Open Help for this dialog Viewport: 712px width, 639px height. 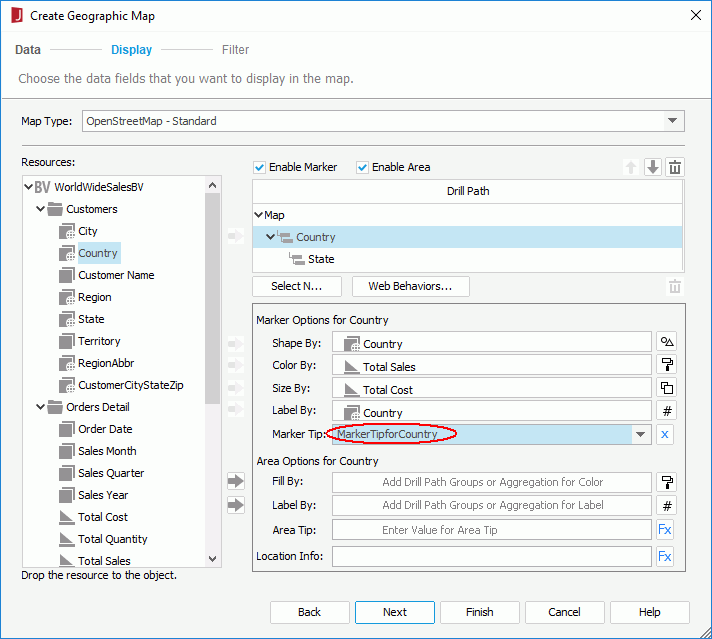click(x=649, y=612)
